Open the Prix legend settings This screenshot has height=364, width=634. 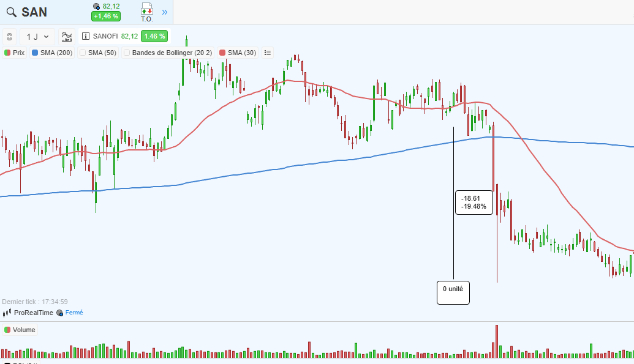coord(15,53)
